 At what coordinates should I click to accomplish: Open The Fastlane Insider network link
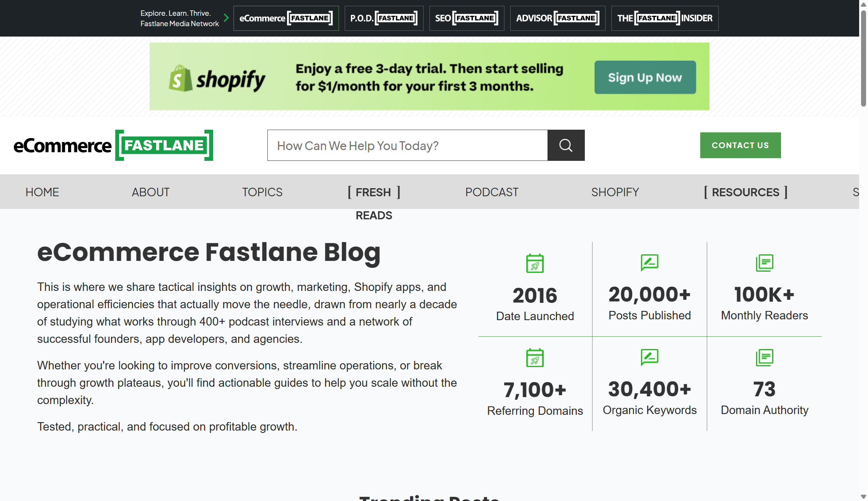pos(664,18)
